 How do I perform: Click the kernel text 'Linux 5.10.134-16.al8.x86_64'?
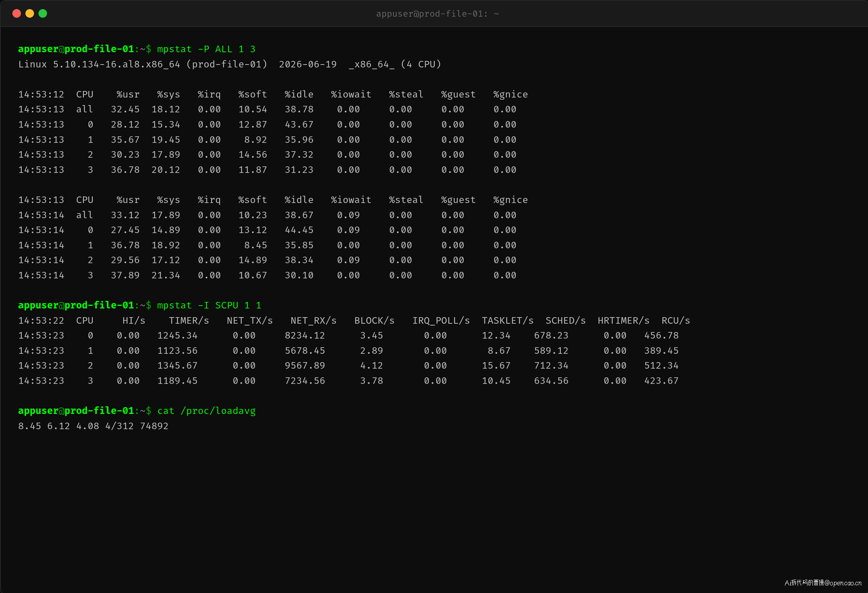pyautogui.click(x=99, y=64)
